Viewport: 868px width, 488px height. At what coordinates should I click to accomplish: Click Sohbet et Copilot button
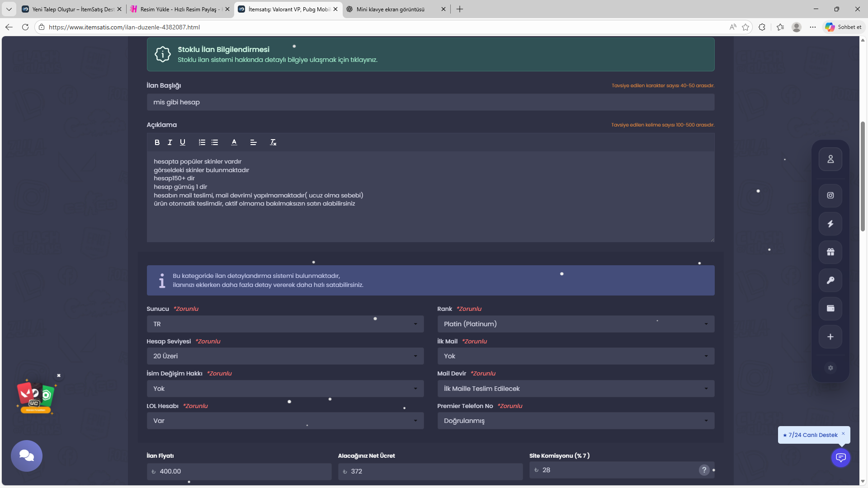coord(844,27)
